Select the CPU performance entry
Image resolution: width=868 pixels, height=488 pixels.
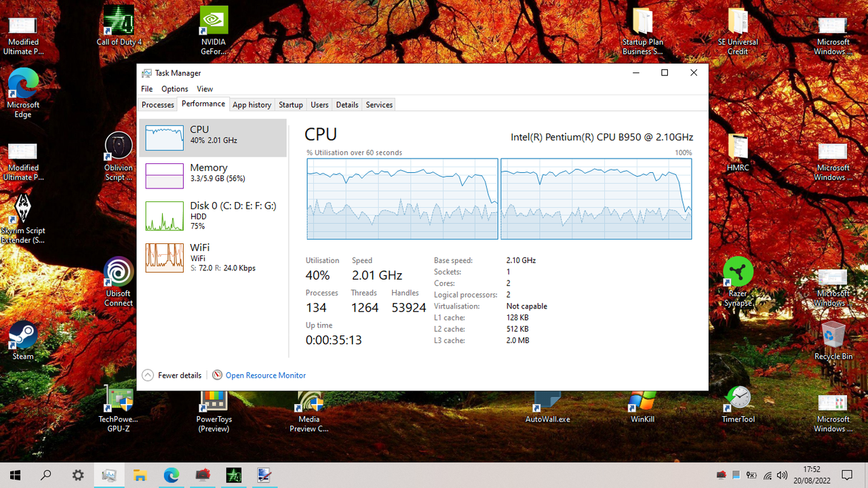(213, 138)
